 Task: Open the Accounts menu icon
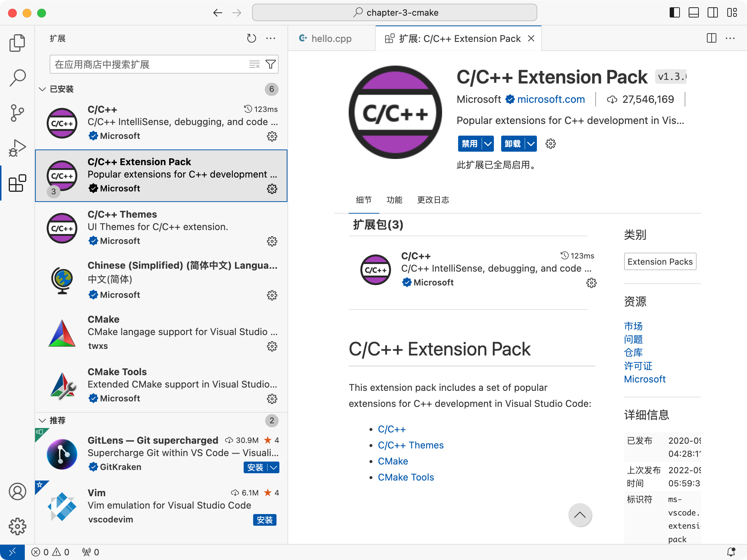(17, 491)
